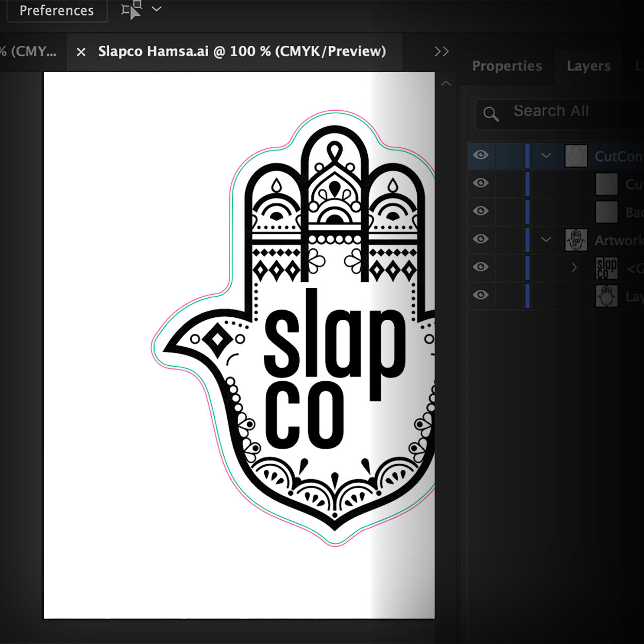
Task: Show hidden tabs with double-chevron icon
Action: click(x=442, y=52)
